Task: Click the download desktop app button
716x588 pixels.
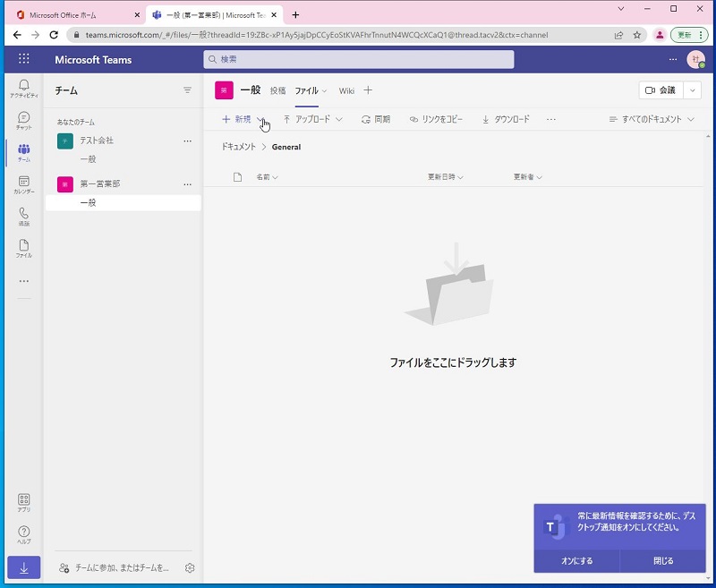Action: [x=24, y=568]
